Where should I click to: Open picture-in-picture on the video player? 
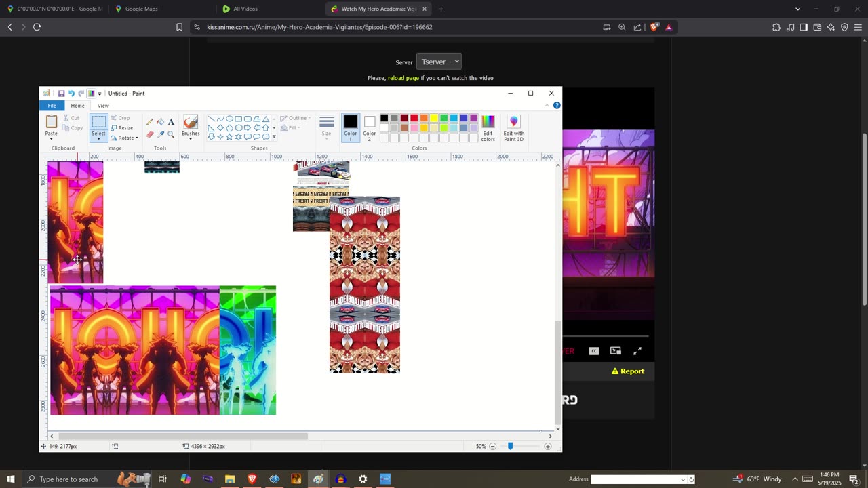[x=616, y=351]
